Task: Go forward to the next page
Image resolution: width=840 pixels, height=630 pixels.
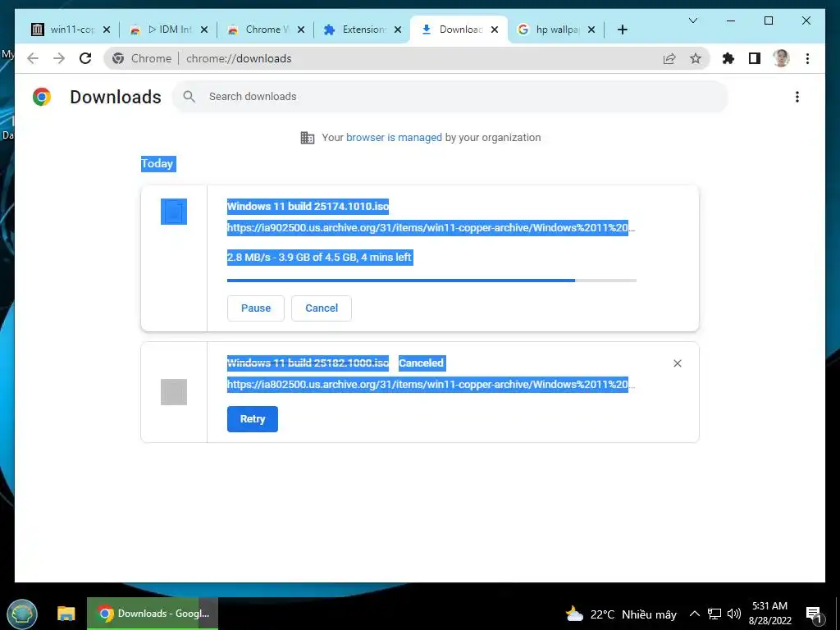Action: (x=59, y=58)
